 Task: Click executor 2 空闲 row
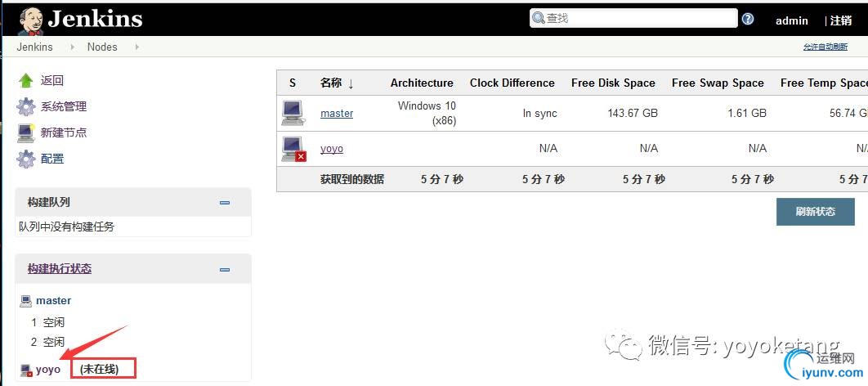point(47,343)
